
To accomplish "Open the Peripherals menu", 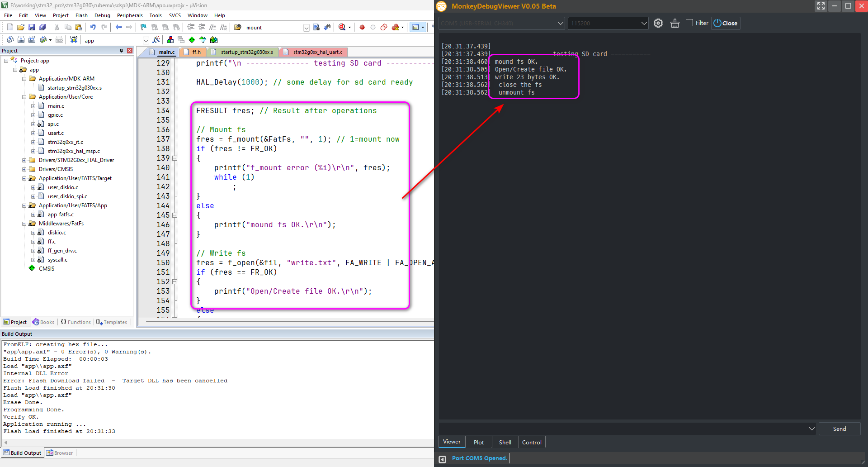I will tap(130, 15).
